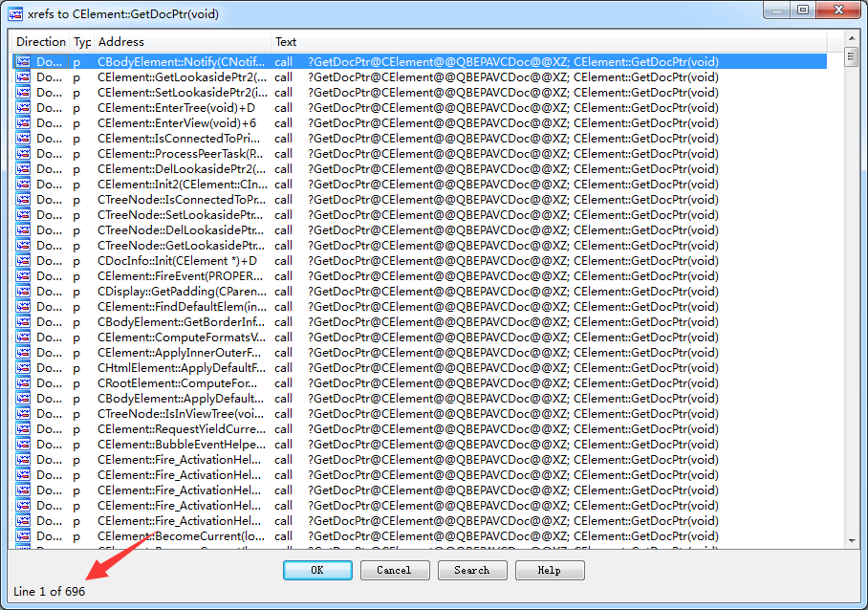Click the icon beside CTreeNode::IsInViewTree entry
Viewport: 868px width, 610px height.
click(23, 413)
